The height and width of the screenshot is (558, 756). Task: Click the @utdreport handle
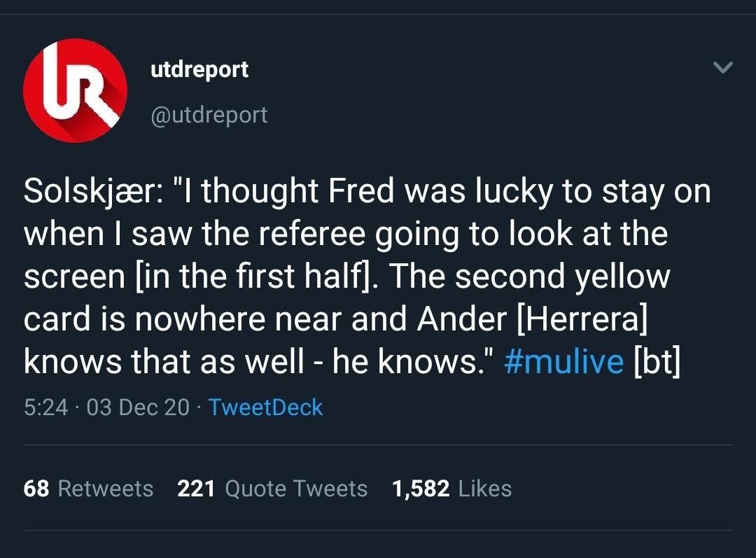209,115
